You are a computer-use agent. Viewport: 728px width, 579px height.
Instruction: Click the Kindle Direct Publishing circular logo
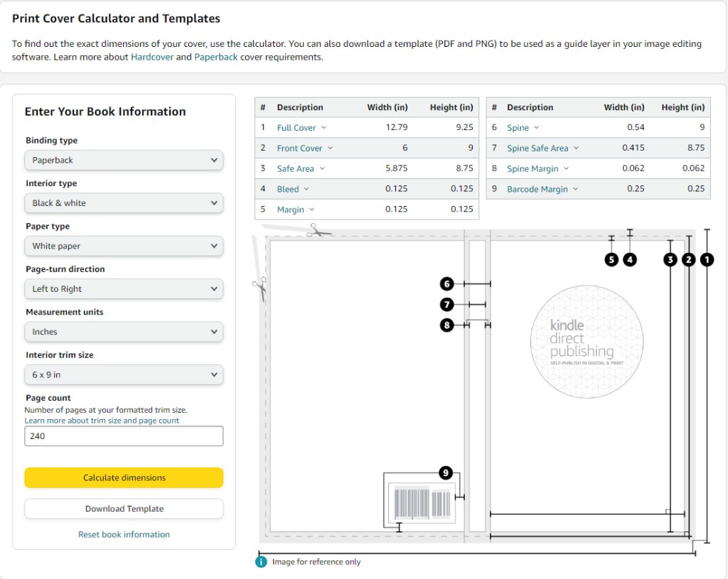point(587,342)
